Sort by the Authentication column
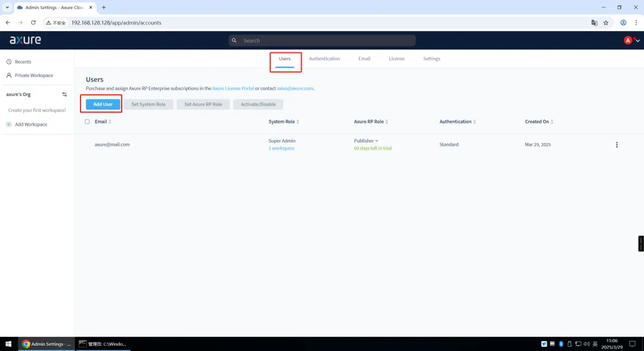 pos(457,122)
